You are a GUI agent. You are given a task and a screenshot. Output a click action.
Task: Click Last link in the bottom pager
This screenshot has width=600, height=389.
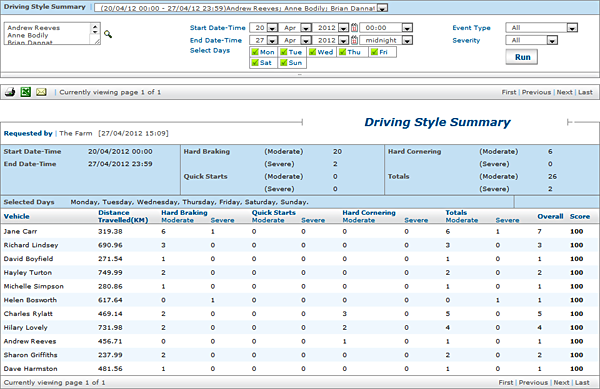pos(582,382)
